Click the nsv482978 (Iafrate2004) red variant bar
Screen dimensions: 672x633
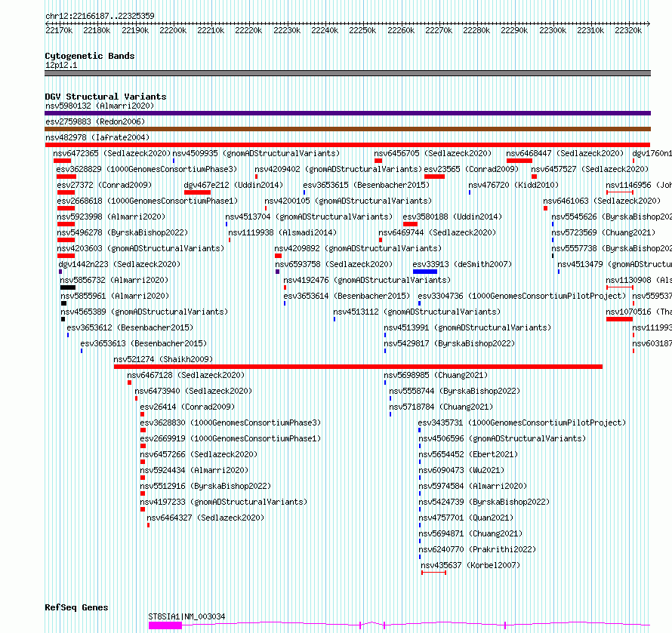pos(347,145)
